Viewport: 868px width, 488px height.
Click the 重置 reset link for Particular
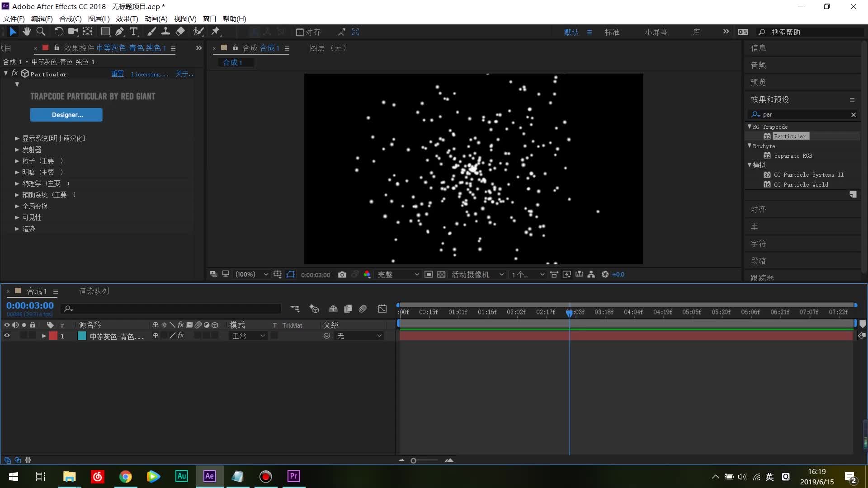pos(118,74)
